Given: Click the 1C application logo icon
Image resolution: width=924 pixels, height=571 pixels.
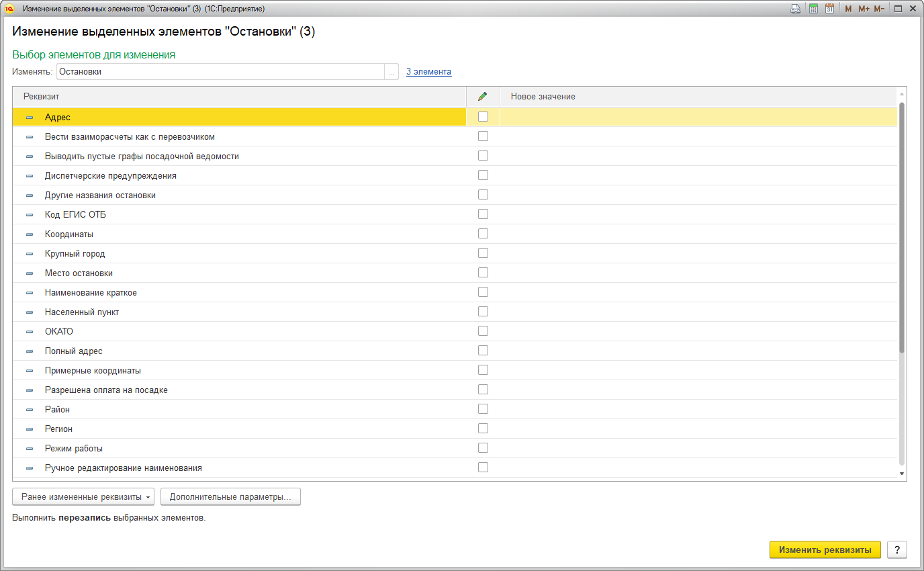Looking at the screenshot, I should [x=9, y=9].
